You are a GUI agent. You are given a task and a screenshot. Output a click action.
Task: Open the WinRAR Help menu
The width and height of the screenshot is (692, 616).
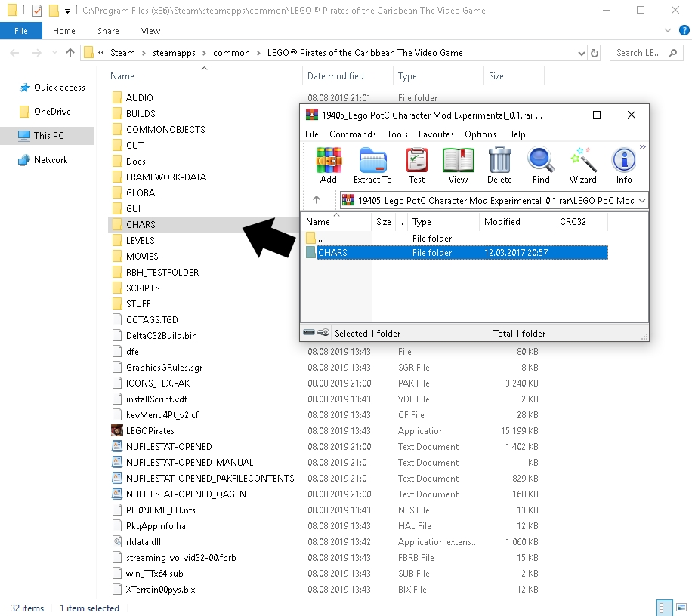[516, 134]
